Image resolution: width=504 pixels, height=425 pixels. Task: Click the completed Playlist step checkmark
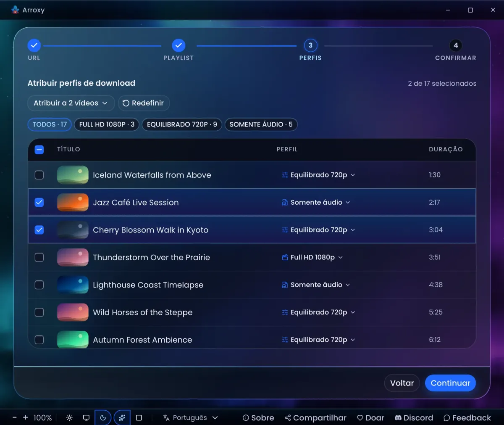click(x=178, y=45)
